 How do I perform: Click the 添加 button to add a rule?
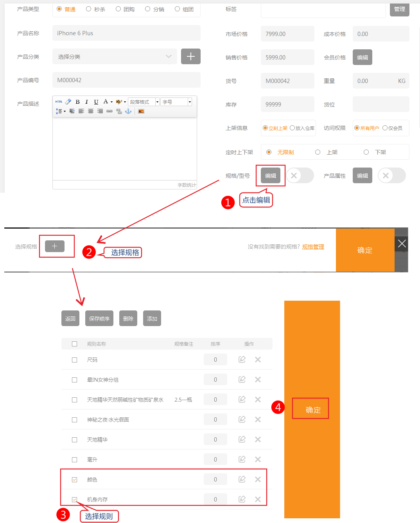(152, 318)
